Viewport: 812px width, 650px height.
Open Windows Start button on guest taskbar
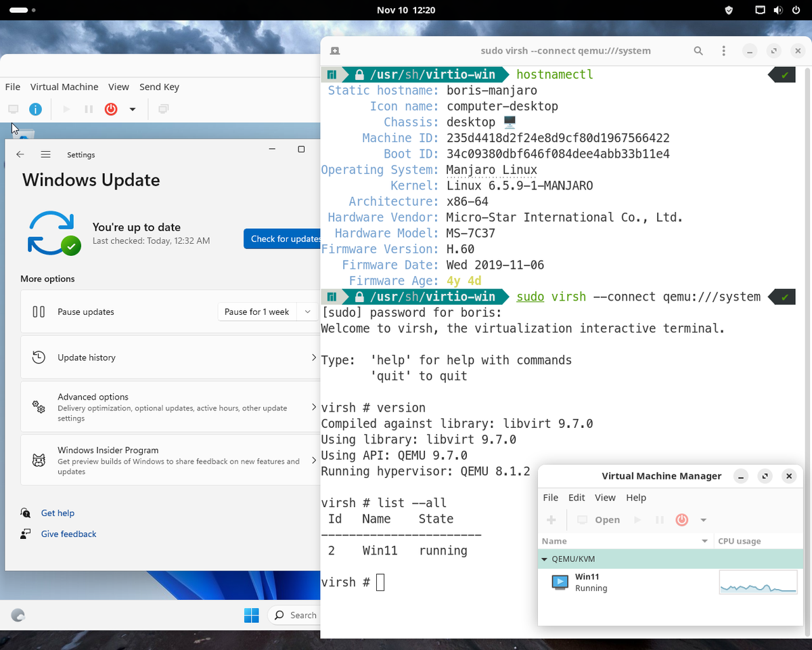251,615
